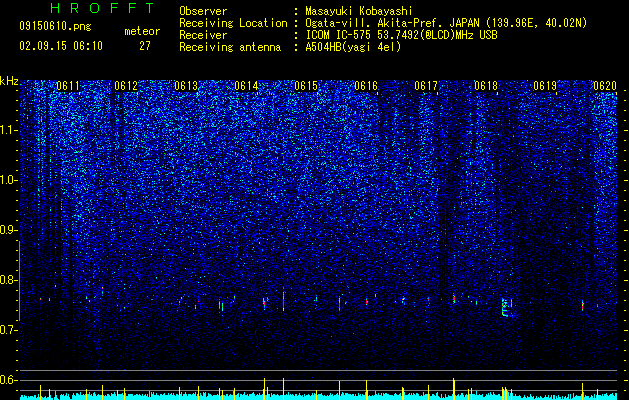Click time marker 0614
This screenshot has width=629, height=400.
[246, 86]
